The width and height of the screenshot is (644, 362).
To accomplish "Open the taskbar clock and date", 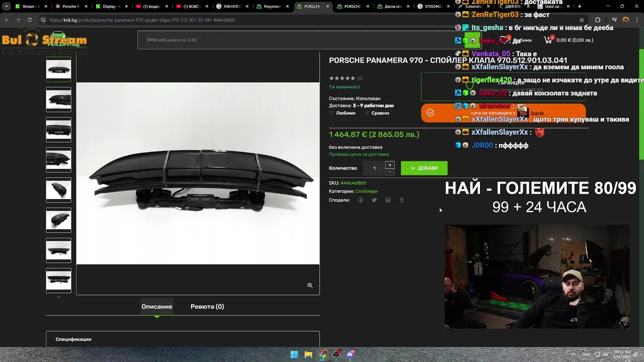I will point(622,354).
